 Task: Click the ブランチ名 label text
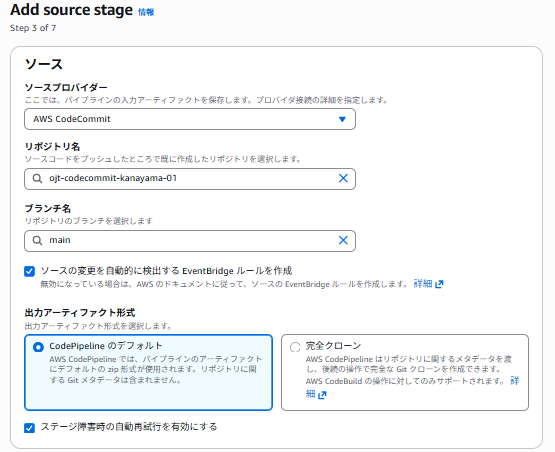pyautogui.click(x=48, y=208)
